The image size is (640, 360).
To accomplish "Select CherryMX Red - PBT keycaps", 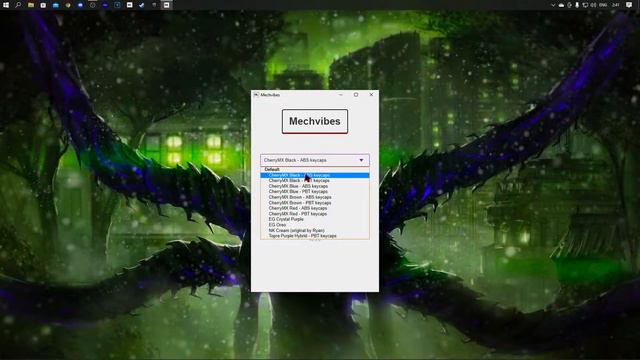I will pos(315,214).
